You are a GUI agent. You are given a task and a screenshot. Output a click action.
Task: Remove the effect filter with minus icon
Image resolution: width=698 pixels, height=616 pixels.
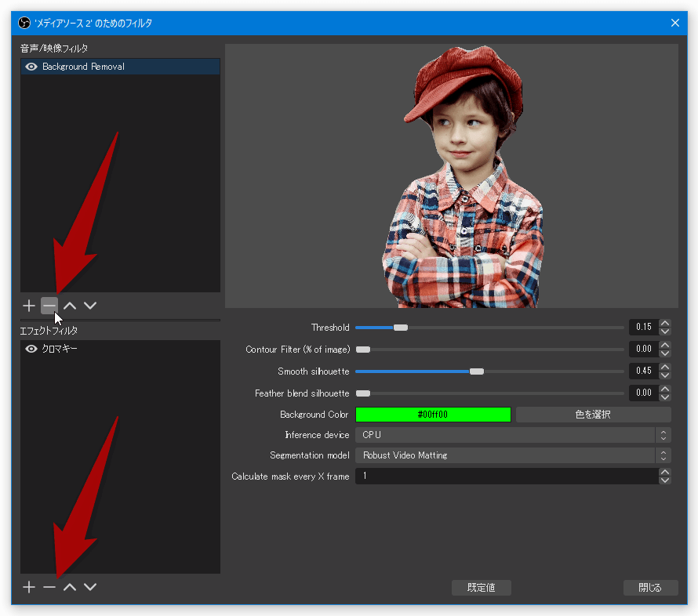[x=49, y=587]
